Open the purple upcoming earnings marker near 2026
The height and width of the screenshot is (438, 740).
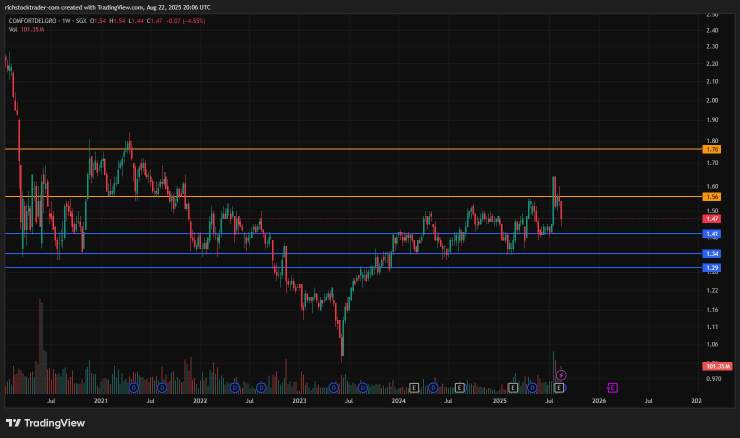[613, 388]
